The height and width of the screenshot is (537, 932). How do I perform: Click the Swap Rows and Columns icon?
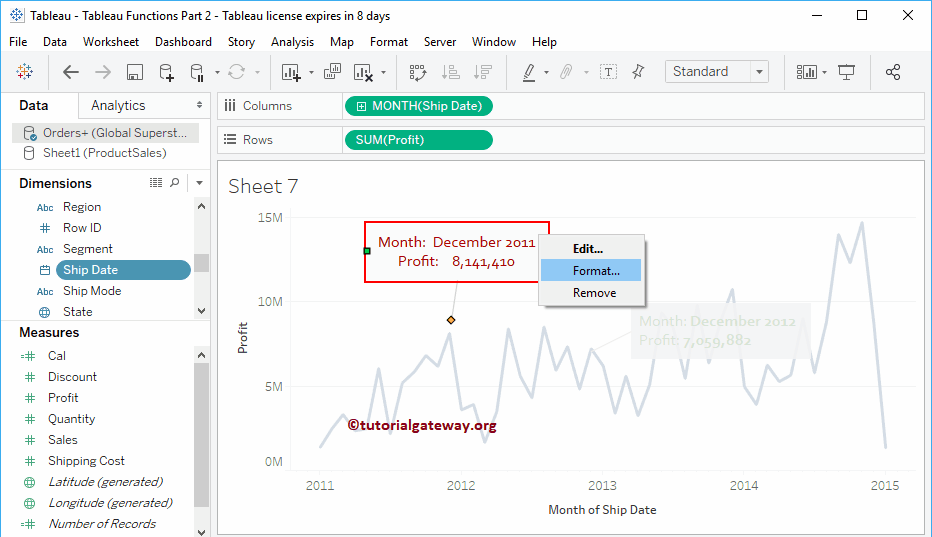(x=418, y=72)
